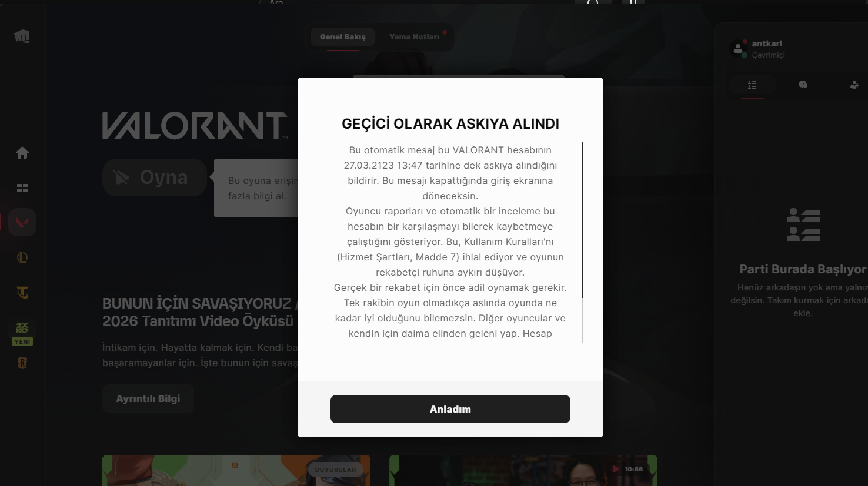This screenshot has height=486, width=868.
Task: Click the antkarl profile avatar
Action: click(738, 49)
